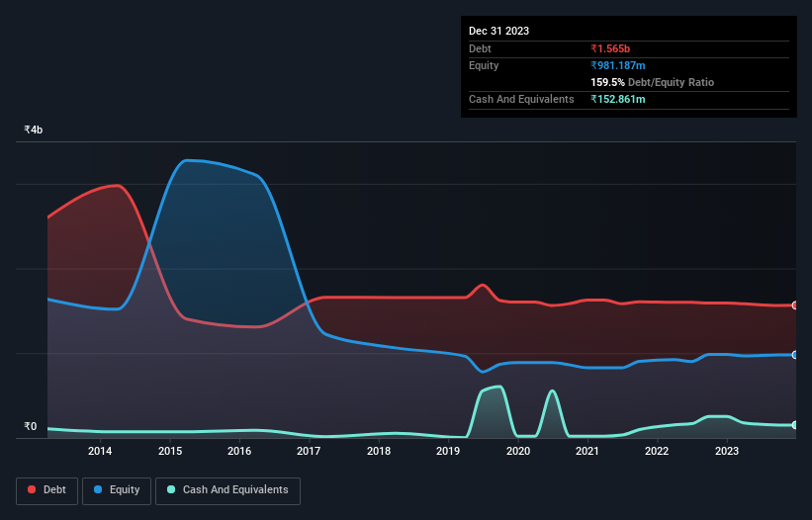Click the blue Equity endpoint marker
Image resolution: width=812 pixels, height=520 pixels.
click(794, 355)
